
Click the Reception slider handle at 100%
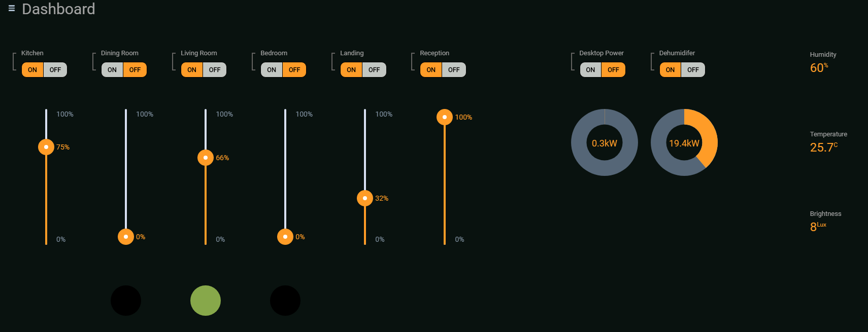coord(445,117)
